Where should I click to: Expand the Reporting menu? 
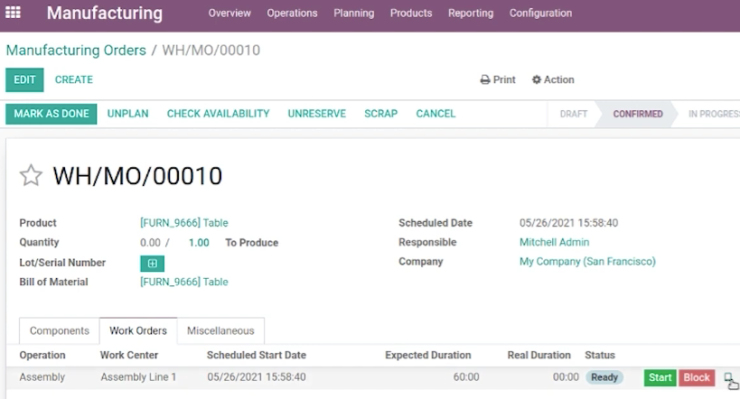[471, 13]
